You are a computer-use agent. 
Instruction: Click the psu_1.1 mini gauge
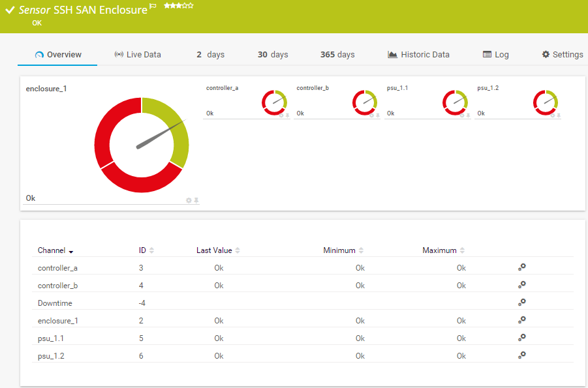[x=454, y=101]
